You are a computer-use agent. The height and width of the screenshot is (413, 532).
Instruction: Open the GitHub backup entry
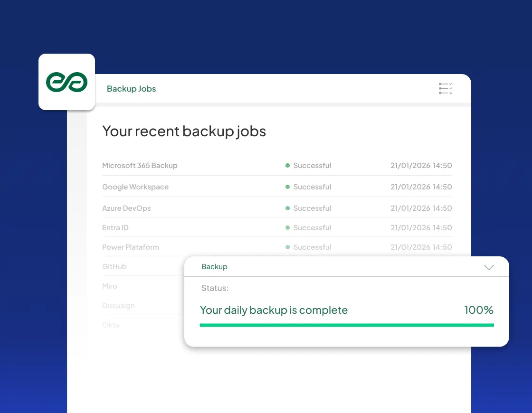coord(114,266)
